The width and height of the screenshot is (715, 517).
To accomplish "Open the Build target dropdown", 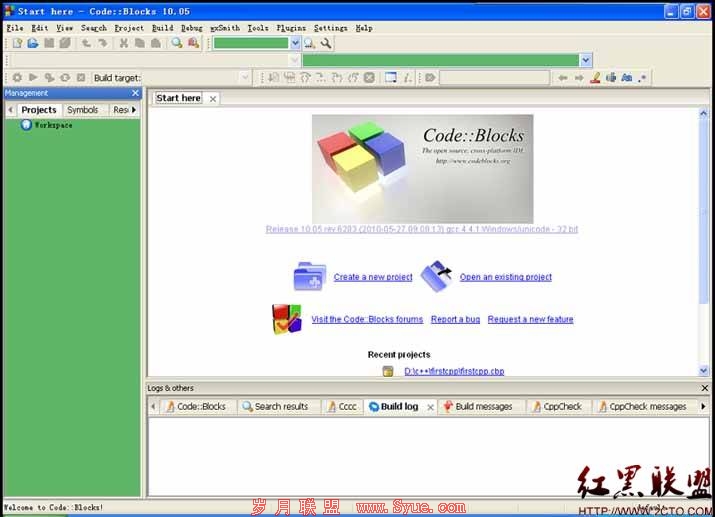I will 245,78.
